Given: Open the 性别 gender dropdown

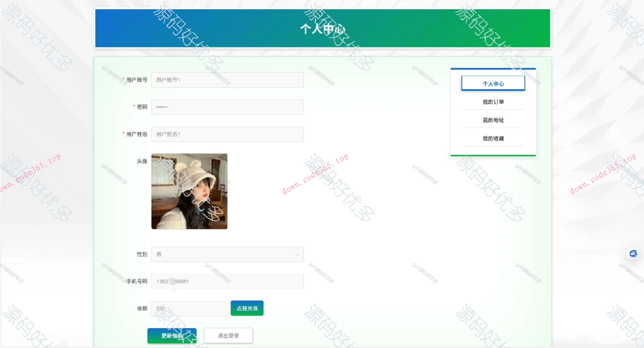Looking at the screenshot, I should (227, 254).
